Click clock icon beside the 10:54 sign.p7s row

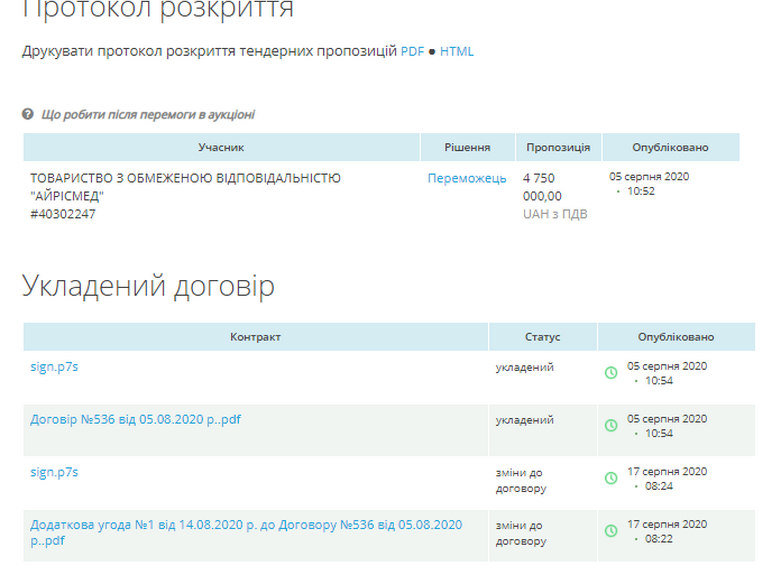pos(611,373)
